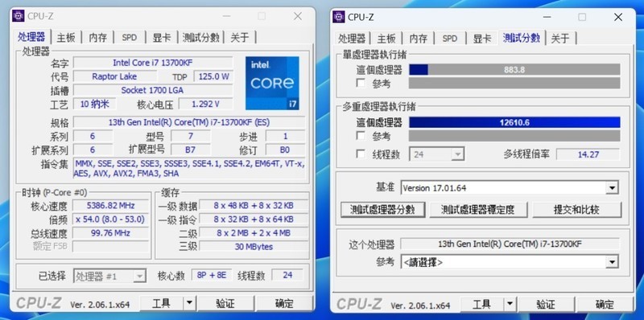Click the 修订 value B0
The image size is (644, 320).
[286, 150]
